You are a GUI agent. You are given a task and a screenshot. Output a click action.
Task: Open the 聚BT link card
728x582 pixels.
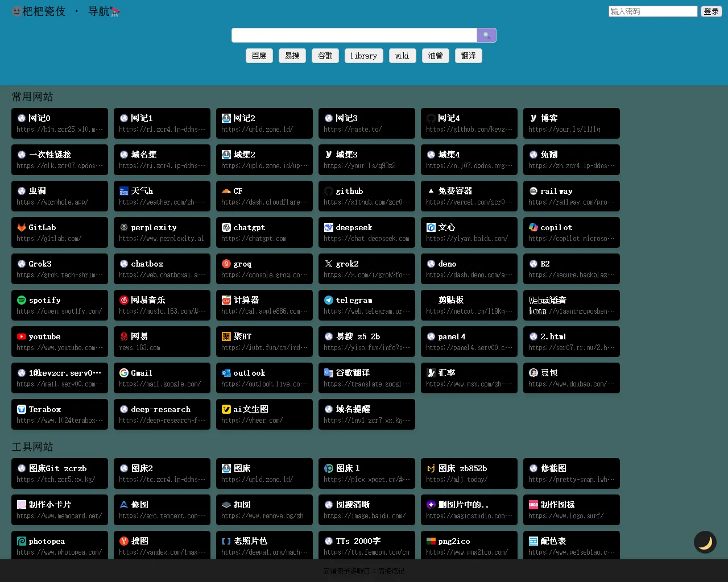click(264, 342)
